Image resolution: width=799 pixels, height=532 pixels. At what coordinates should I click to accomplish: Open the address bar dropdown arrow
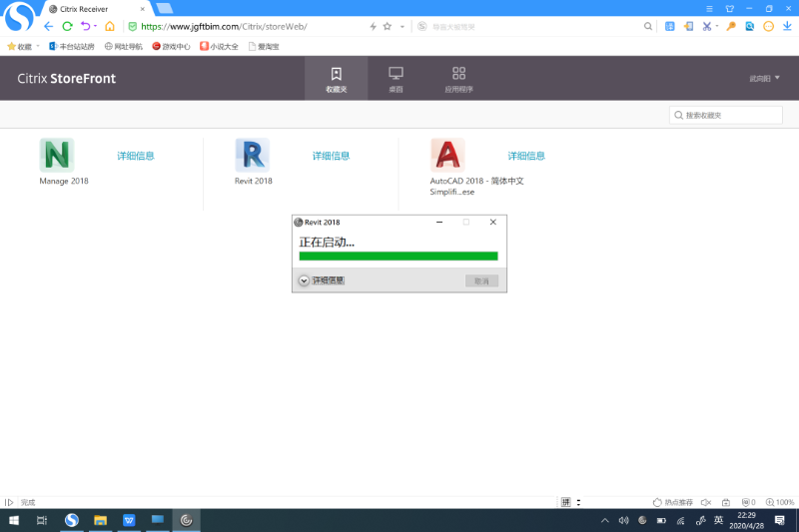click(402, 27)
